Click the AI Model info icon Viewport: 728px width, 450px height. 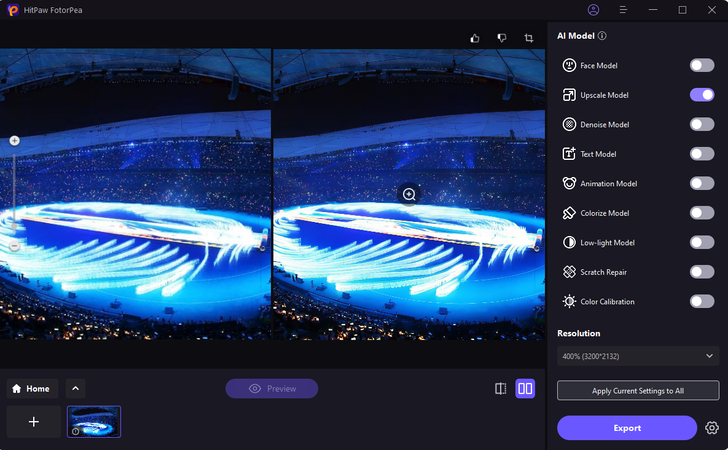click(x=603, y=36)
